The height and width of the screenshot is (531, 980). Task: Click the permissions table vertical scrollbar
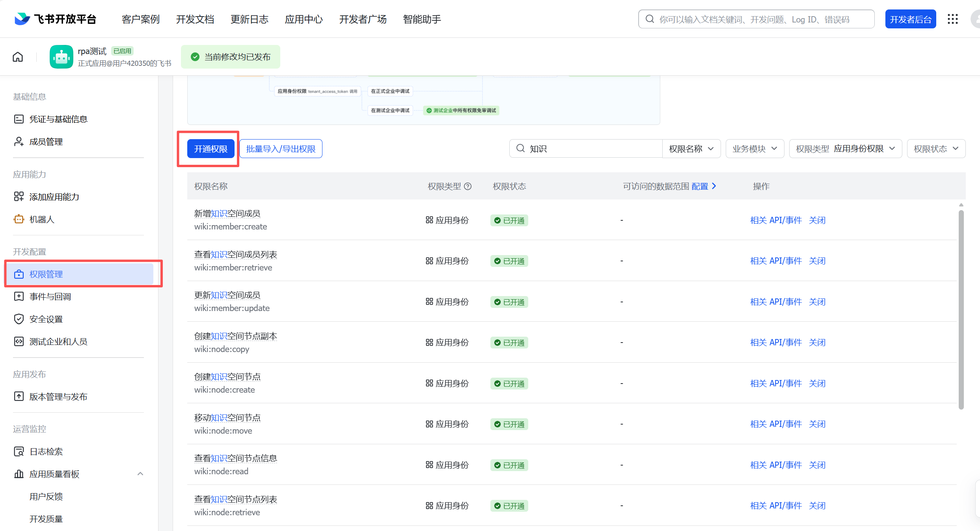961,309
